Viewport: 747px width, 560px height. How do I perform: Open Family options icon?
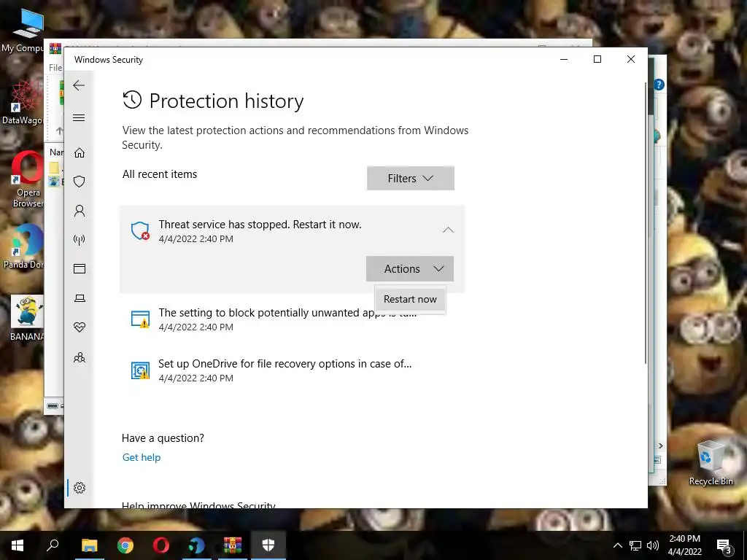pos(80,357)
